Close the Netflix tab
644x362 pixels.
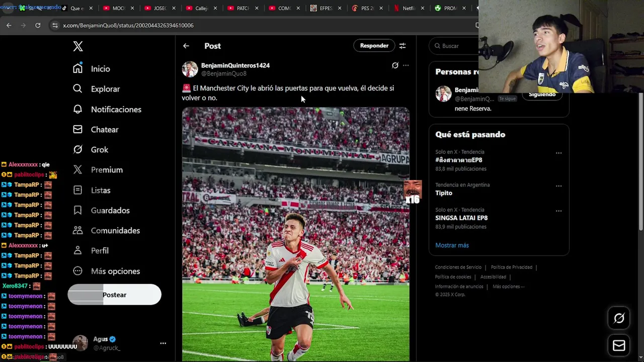point(422,8)
